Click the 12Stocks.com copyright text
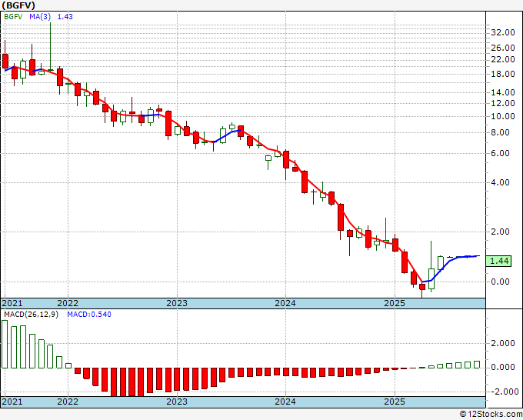Screen dimensions: 523x420 [x=491, y=415]
